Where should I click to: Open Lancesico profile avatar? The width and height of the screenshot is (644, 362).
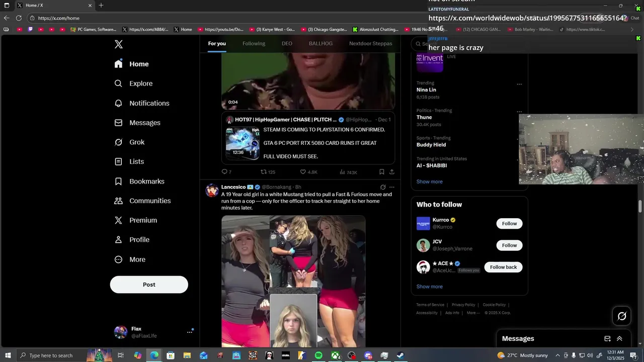tap(212, 191)
